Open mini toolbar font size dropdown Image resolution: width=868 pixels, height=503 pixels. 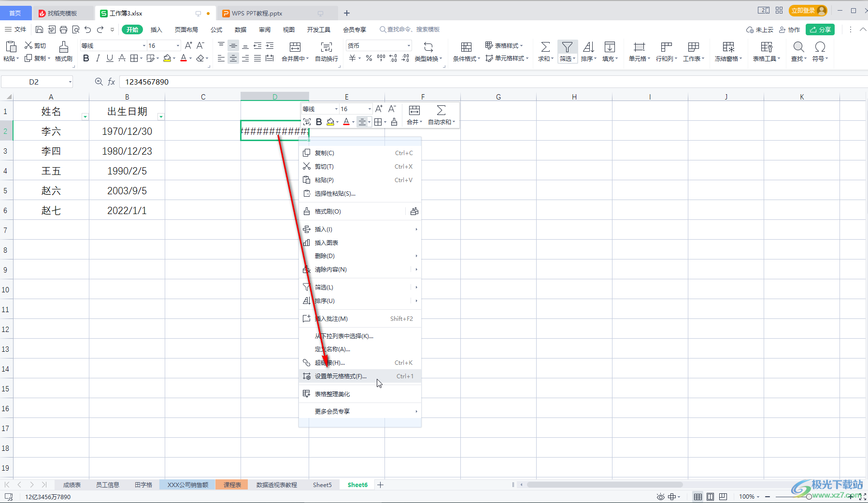[x=370, y=109]
